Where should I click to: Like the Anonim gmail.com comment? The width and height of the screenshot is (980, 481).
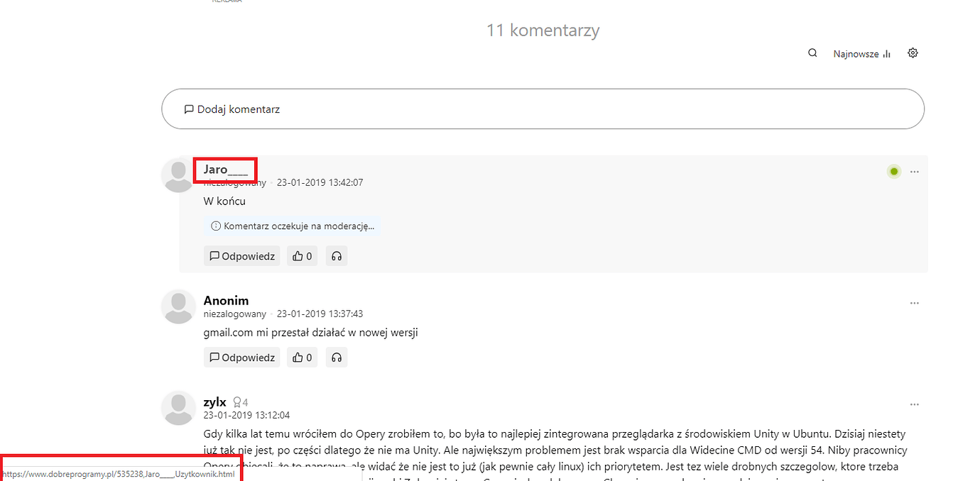pos(303,358)
